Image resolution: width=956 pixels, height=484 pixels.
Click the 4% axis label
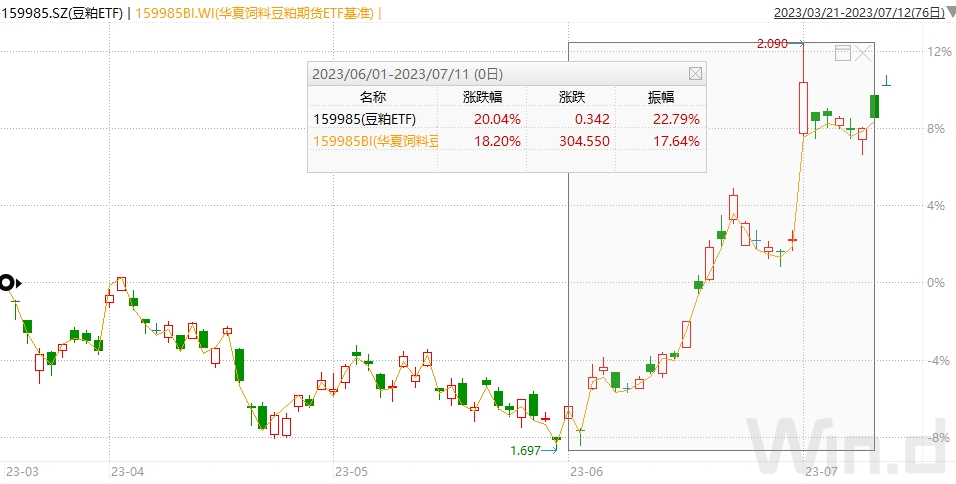coord(935,206)
